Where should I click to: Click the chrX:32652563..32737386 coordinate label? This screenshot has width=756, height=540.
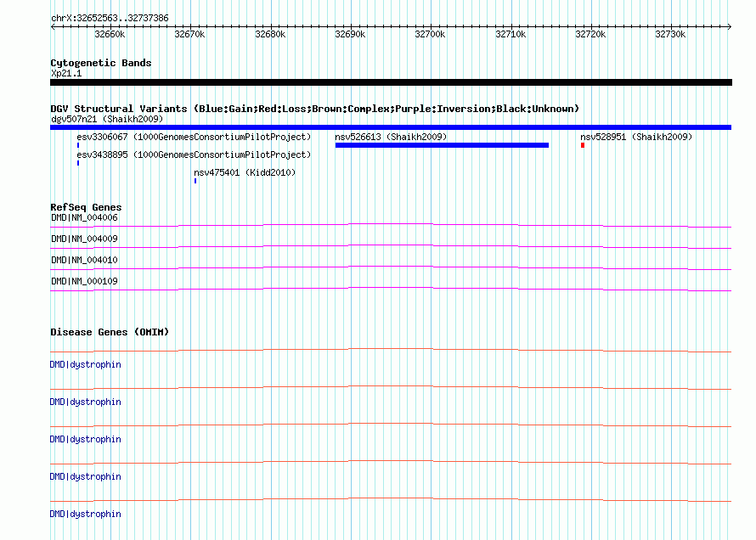(x=110, y=18)
